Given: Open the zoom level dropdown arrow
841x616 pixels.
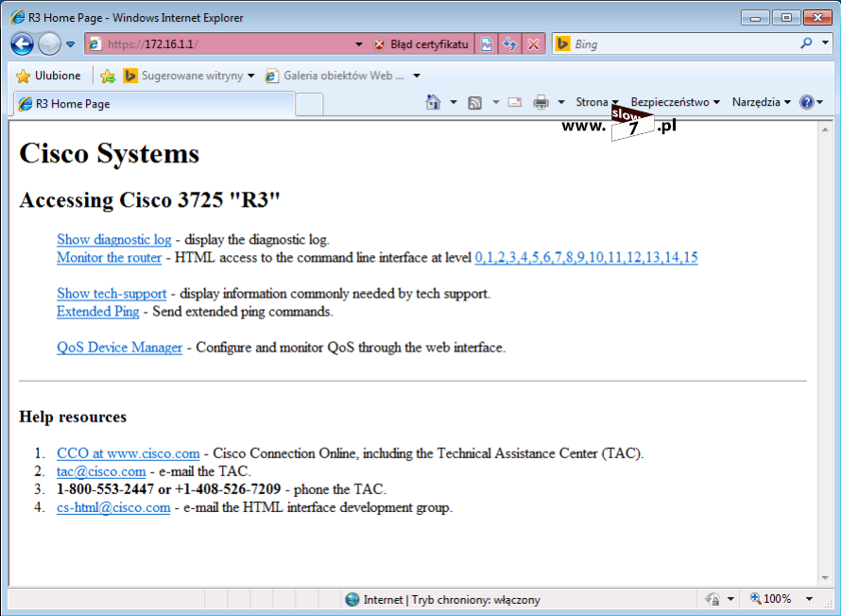Looking at the screenshot, I should tap(810, 599).
